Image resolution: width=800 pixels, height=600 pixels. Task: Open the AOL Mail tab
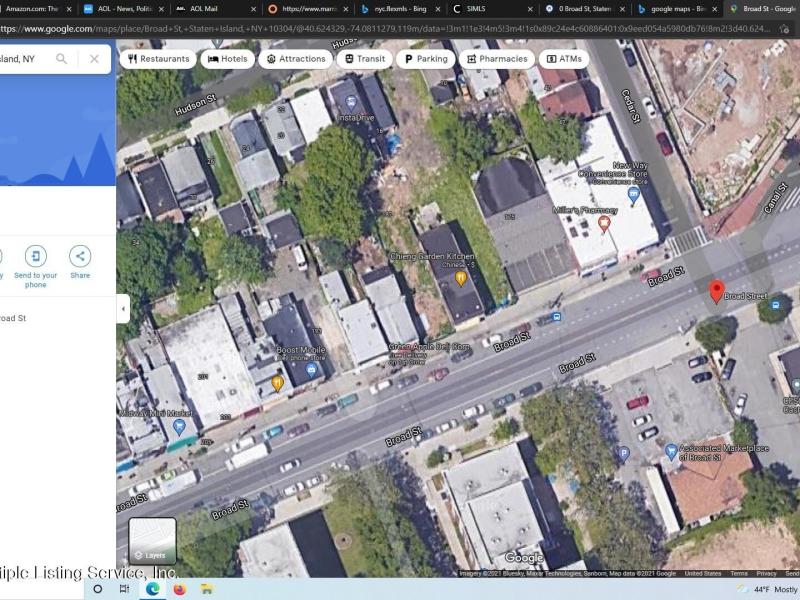click(204, 9)
